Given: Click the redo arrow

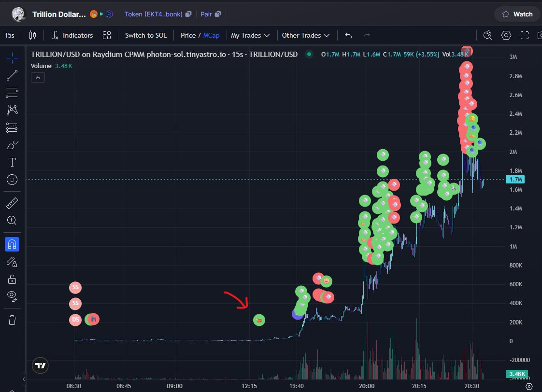Looking at the screenshot, I should click(367, 35).
